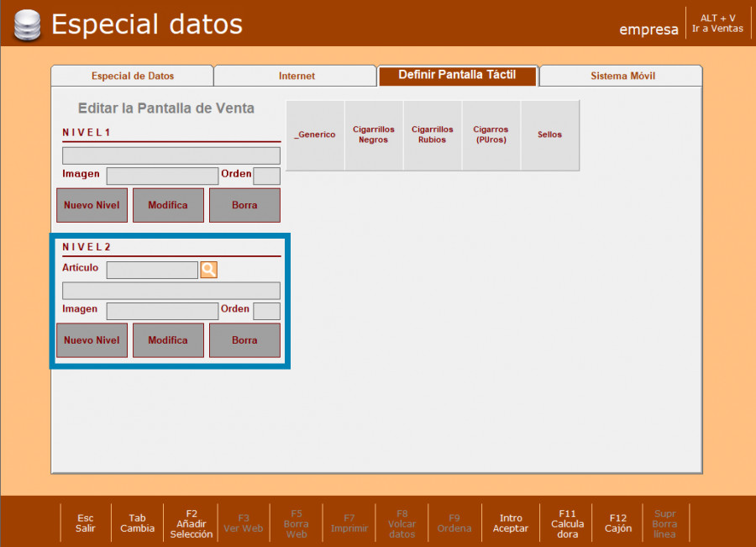Click ALT + V Ir a Ventas shortcut
The height and width of the screenshot is (547, 756).
coord(717,24)
